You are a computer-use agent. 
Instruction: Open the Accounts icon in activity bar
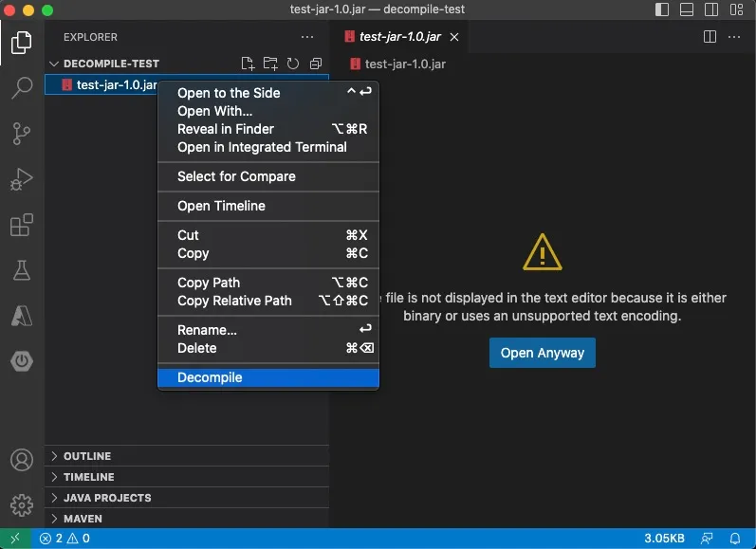22,460
